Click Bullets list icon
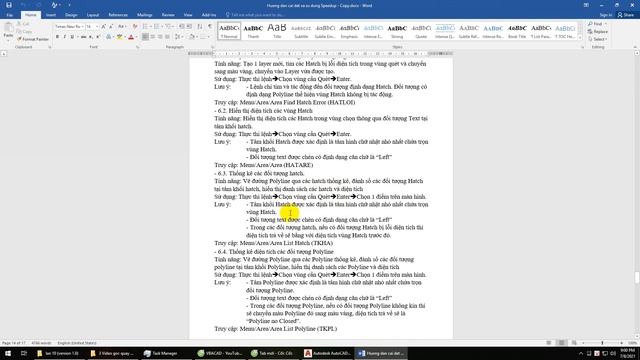The height and width of the screenshot is (360, 640). pos(146,27)
